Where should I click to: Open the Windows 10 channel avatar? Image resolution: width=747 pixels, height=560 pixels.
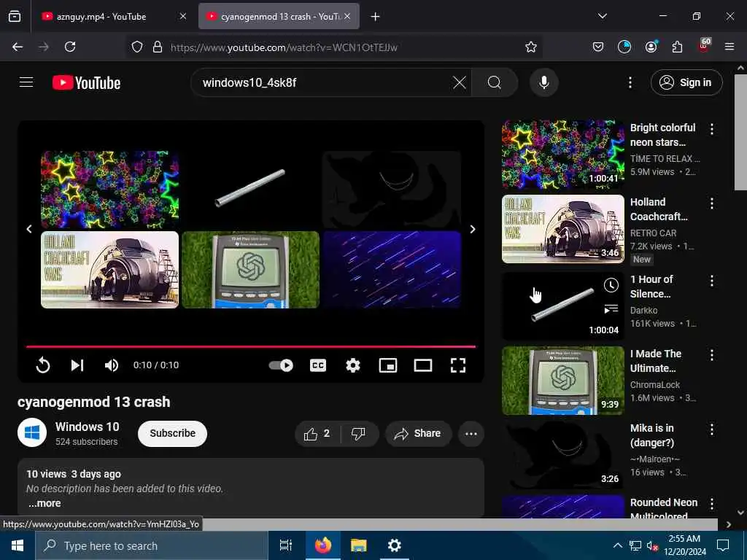click(32, 433)
